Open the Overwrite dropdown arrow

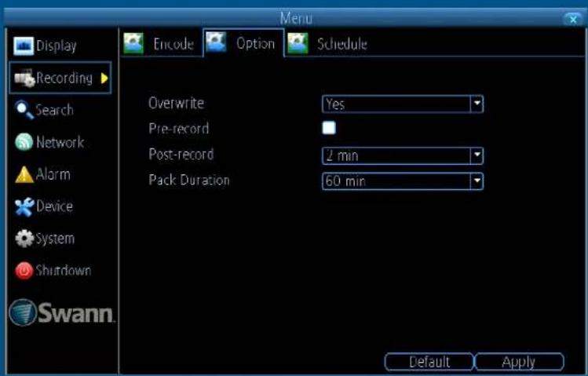[x=477, y=104]
